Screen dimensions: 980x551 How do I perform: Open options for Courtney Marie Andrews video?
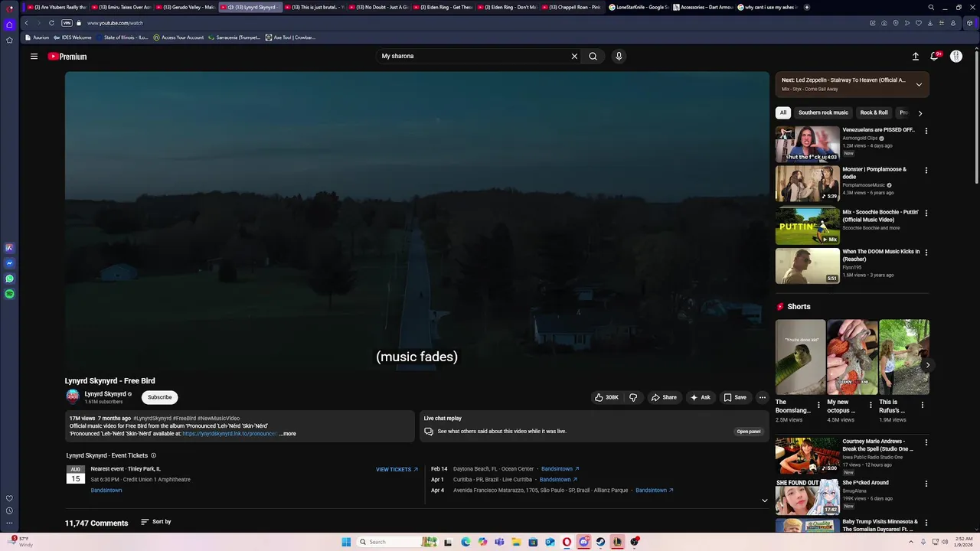point(926,442)
